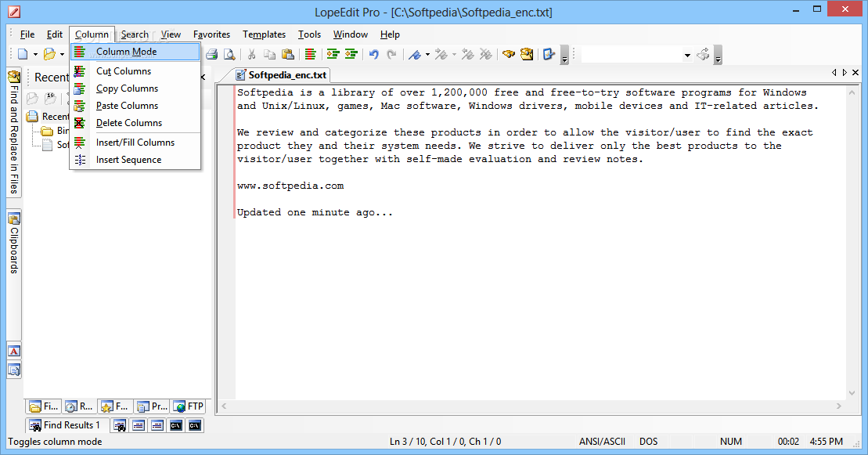Open the Templates menu
The image size is (868, 455).
click(x=264, y=34)
